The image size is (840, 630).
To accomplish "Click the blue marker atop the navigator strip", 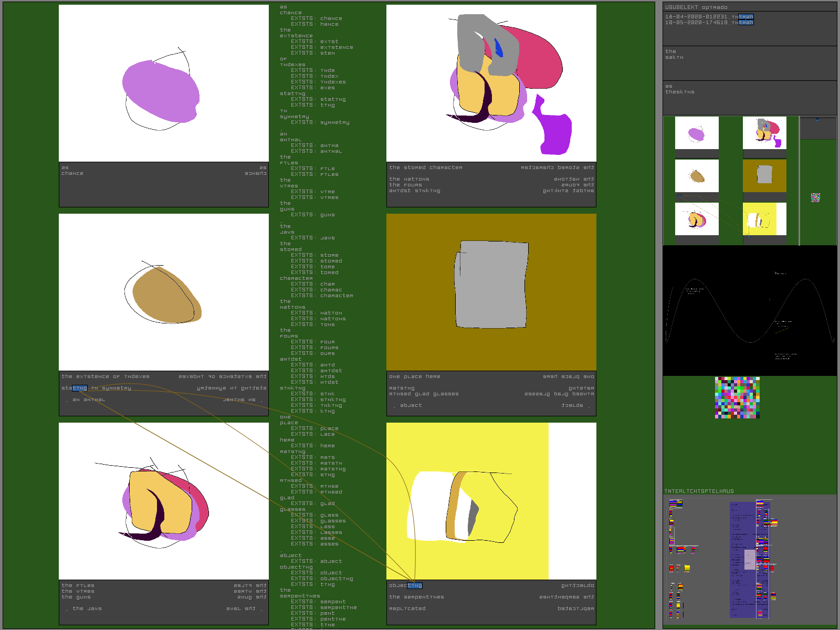I will tap(817, 120).
